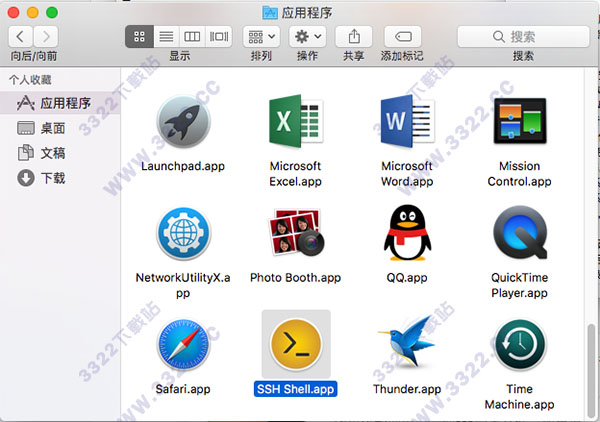The width and height of the screenshot is (600, 422).
Task: Select 下载 in the sidebar
Action: tap(60, 178)
